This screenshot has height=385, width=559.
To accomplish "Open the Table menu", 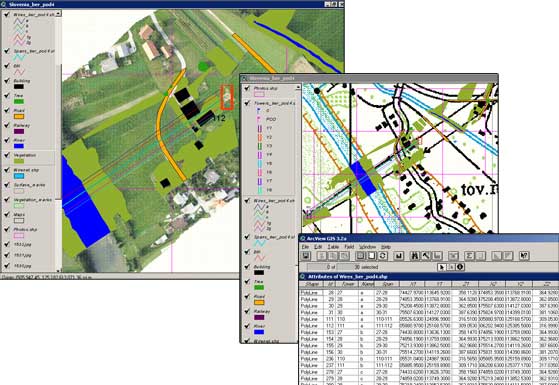I will pos(333,247).
